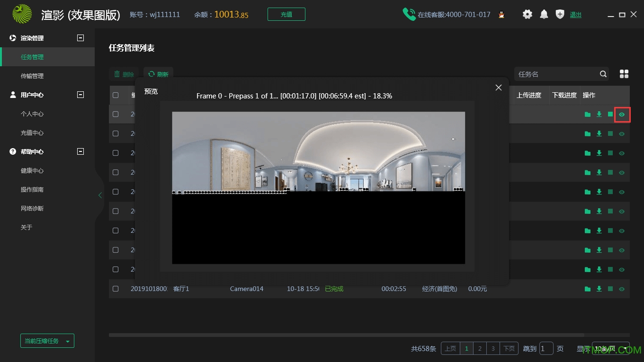Image resolution: width=644 pixels, height=362 pixels.
Task: Select 任务管理 in the sidebar
Action: pyautogui.click(x=47, y=57)
